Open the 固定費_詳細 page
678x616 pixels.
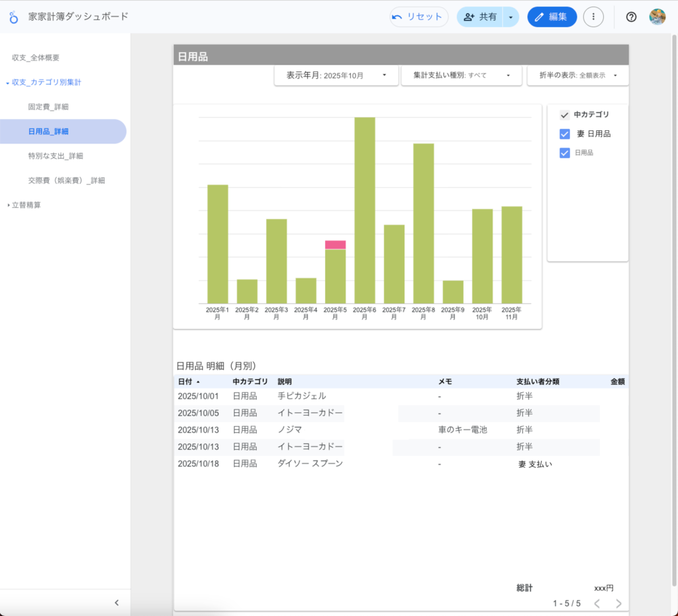(x=48, y=107)
